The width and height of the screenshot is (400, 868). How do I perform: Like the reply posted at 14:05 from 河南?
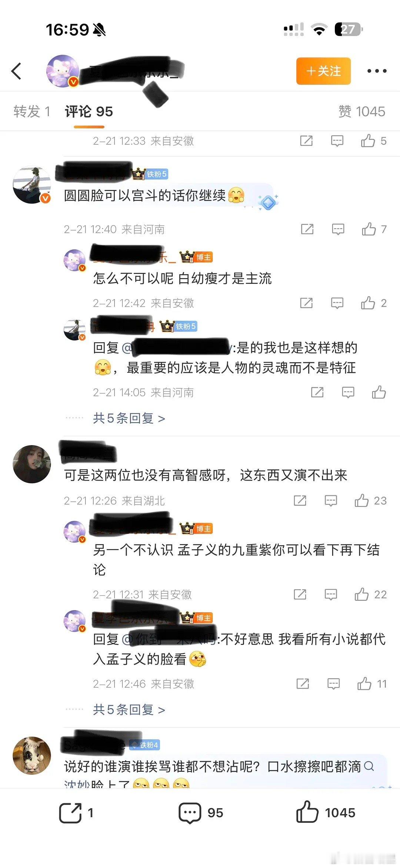pos(379,392)
